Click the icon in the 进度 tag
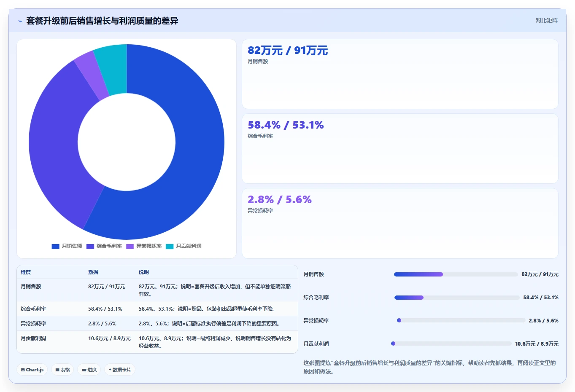Image resolution: width=575 pixels, height=392 pixels. pyautogui.click(x=84, y=370)
